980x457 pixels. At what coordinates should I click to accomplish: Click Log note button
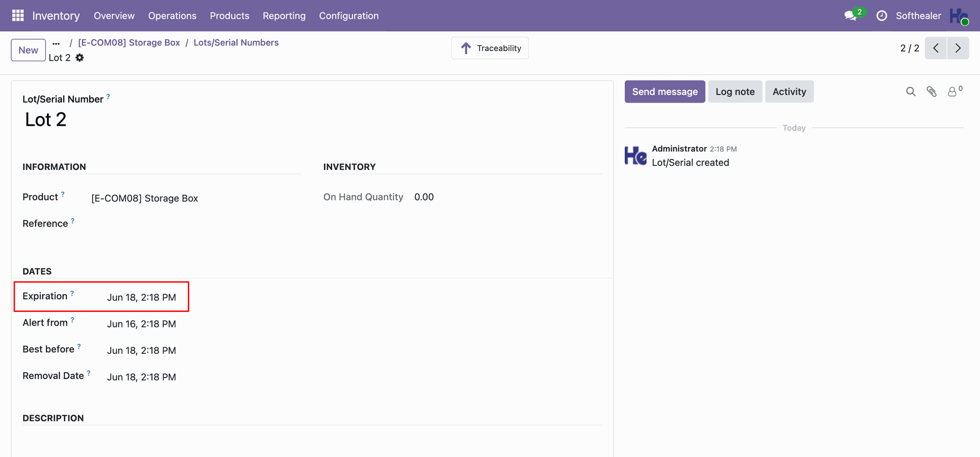pyautogui.click(x=735, y=91)
